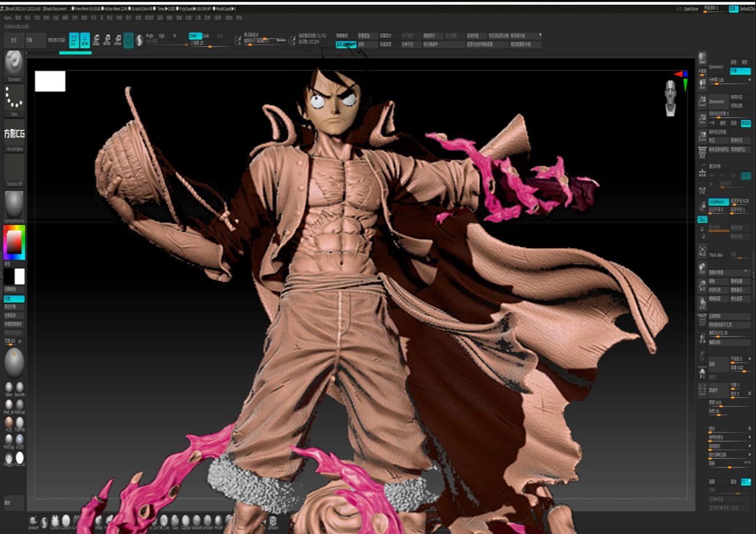Toggle the Edit mode button
The image size is (756, 534).
[74, 40]
